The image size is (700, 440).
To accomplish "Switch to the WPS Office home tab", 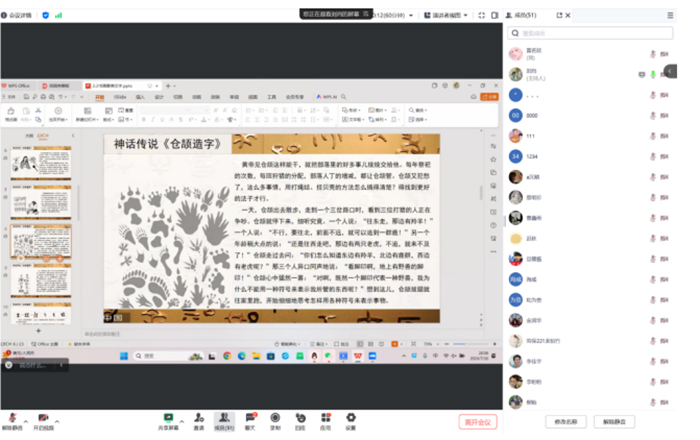I will (x=18, y=86).
